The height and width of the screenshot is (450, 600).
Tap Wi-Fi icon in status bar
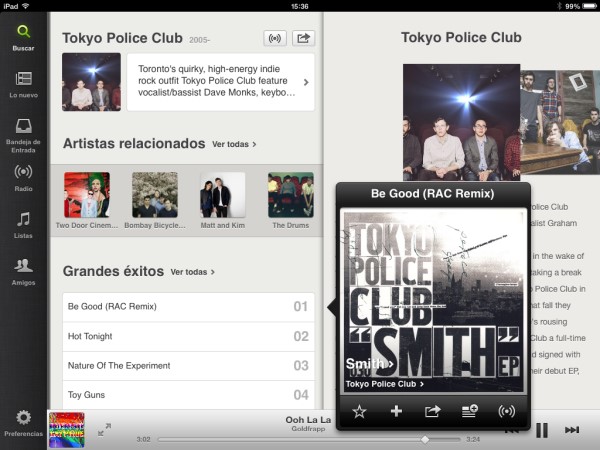point(25,6)
